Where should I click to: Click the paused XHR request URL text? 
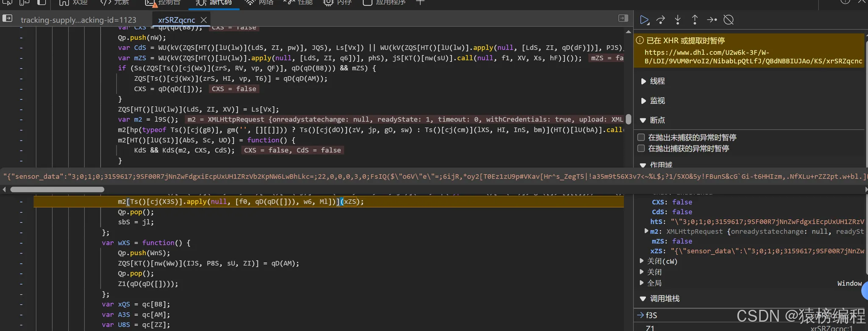click(x=753, y=57)
